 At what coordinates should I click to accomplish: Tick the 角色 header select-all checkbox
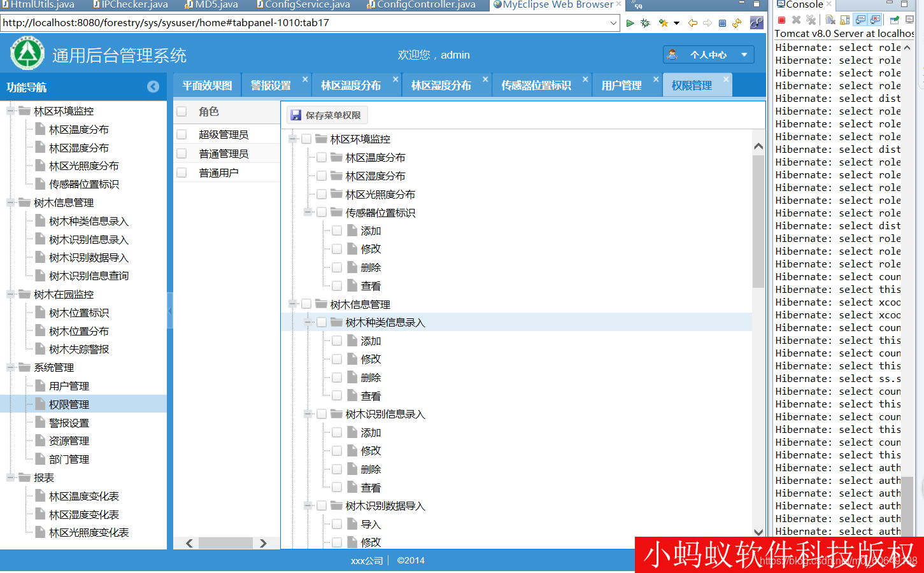[182, 111]
